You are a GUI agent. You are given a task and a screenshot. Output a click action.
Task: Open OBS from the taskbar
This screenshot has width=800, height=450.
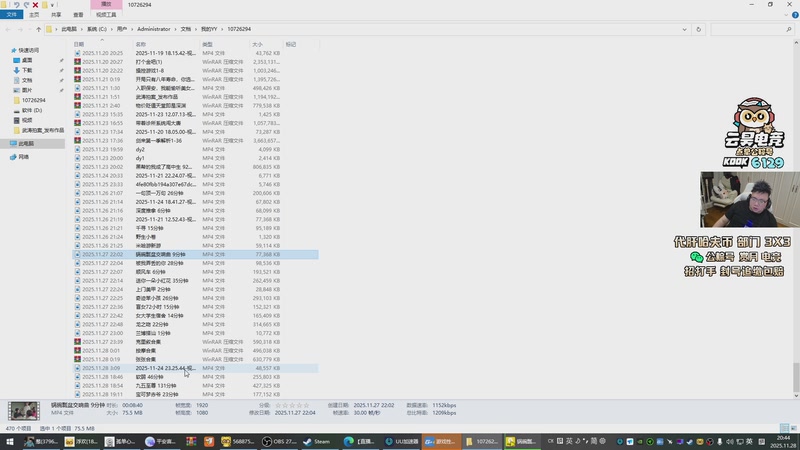(279, 442)
